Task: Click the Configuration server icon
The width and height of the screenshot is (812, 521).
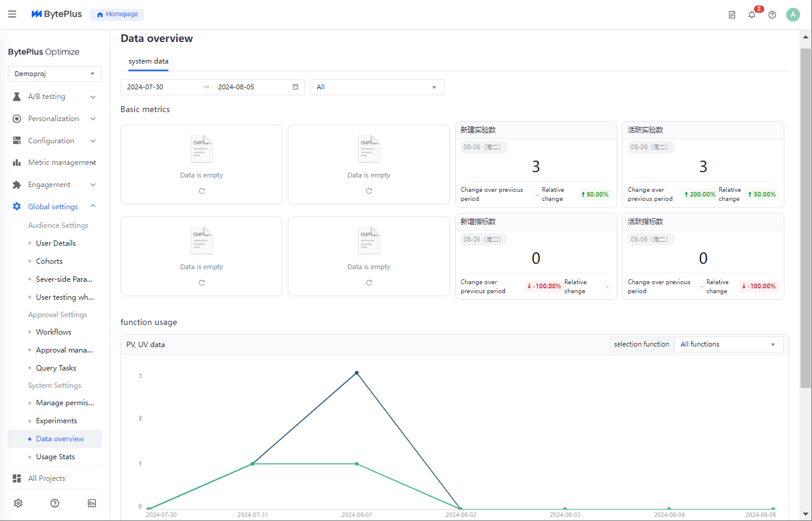Action: (x=17, y=141)
